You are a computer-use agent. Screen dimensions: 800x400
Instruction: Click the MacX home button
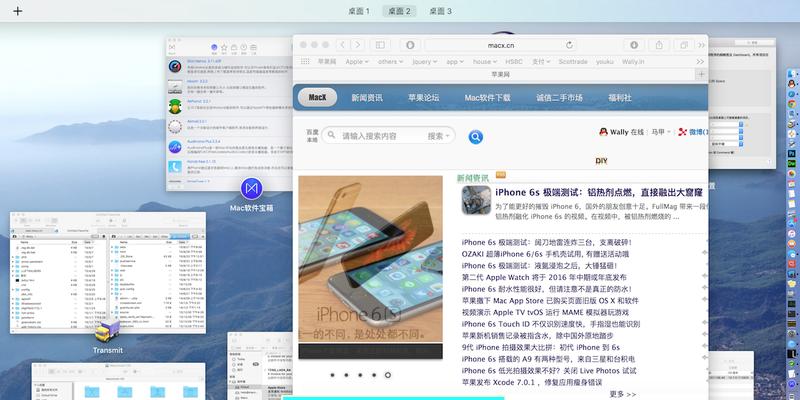click(317, 97)
